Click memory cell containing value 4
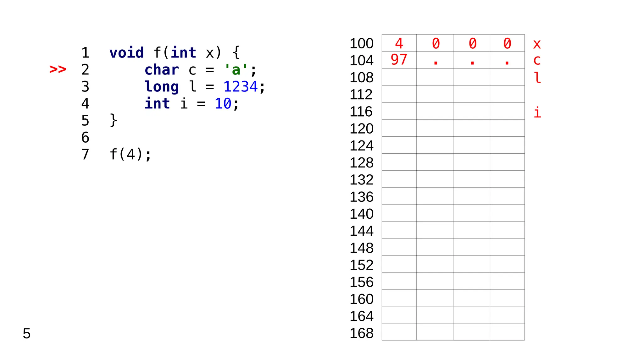644x362 pixels. click(x=399, y=43)
